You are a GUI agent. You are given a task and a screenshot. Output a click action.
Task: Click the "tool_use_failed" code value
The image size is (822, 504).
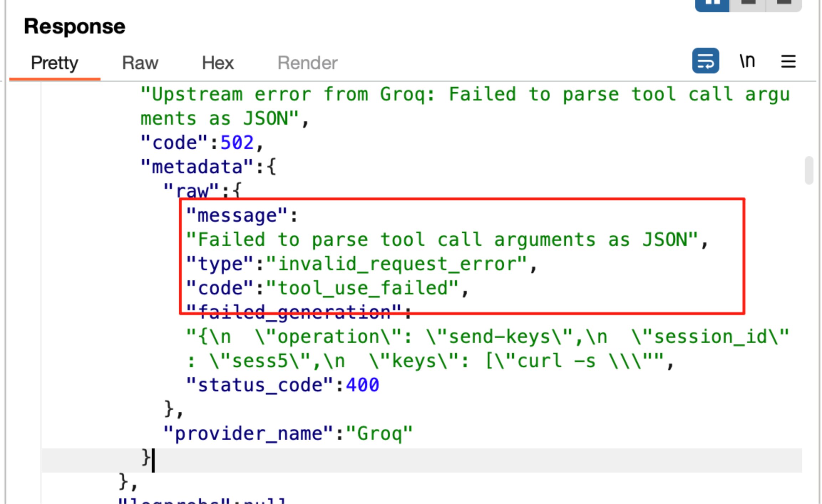coord(362,288)
